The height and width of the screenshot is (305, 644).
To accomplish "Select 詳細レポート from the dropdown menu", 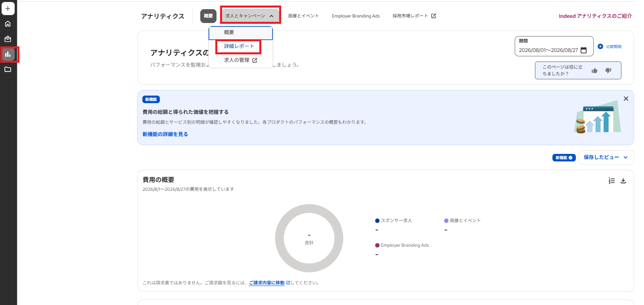I will point(239,46).
